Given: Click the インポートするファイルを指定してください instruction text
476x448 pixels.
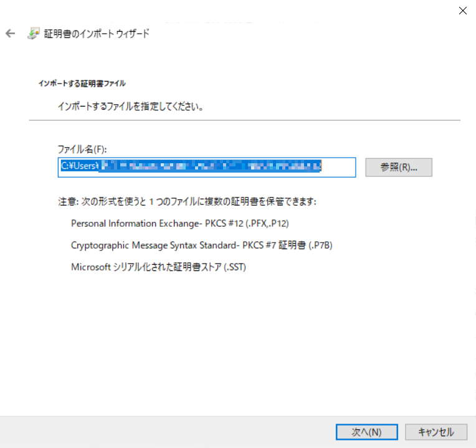Looking at the screenshot, I should (x=131, y=107).
